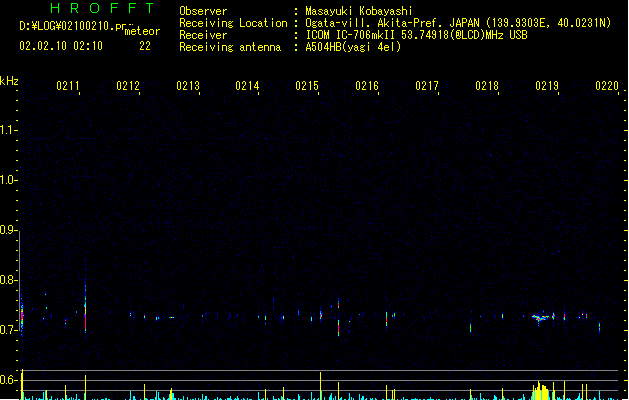Screen dimensions: 629x400
Task: Click the 0214 time axis marker
Action: pyautogui.click(x=248, y=86)
